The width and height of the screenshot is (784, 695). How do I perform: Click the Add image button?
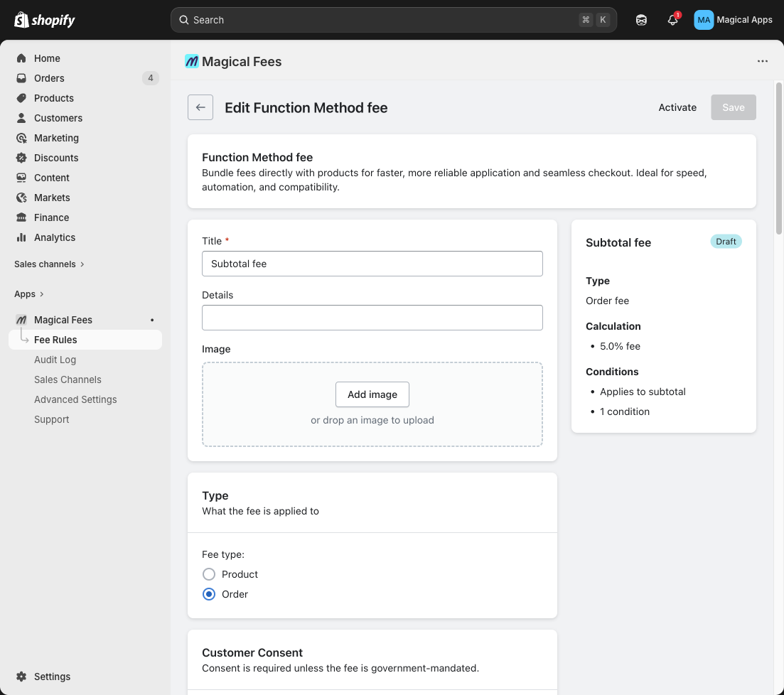pos(372,394)
